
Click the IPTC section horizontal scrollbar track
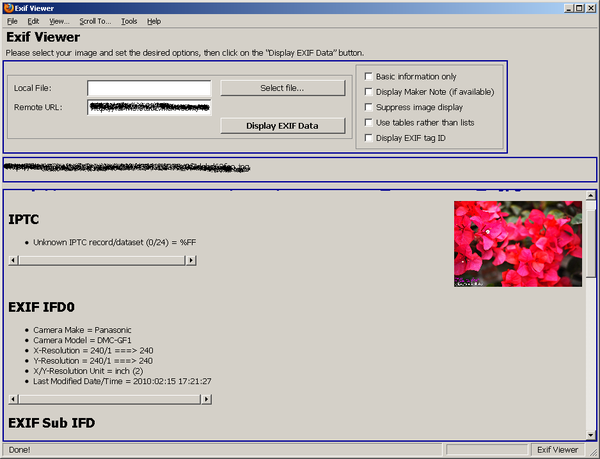[x=102, y=260]
